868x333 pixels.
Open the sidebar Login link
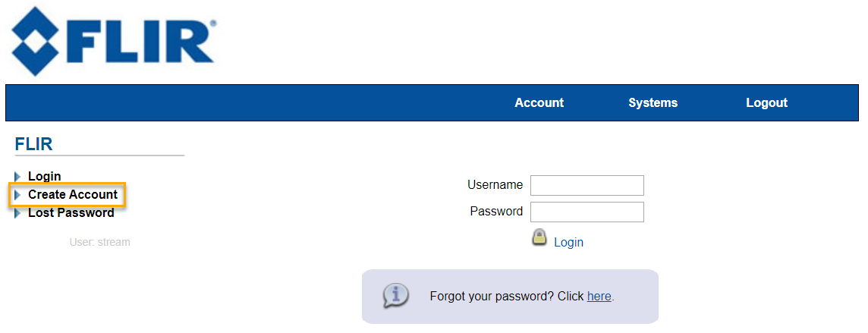coord(45,177)
